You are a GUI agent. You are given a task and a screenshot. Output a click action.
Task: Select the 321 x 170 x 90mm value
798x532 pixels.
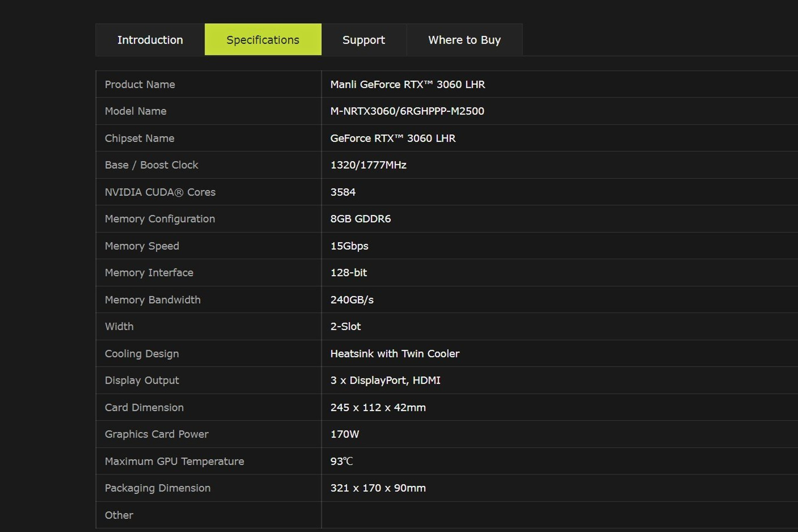[x=378, y=488]
